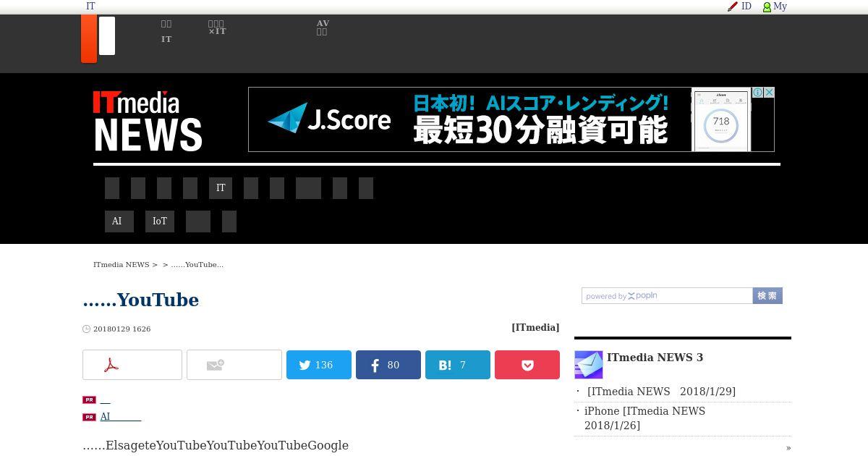
Task: Click the second PR badge next to AI link
Action: click(x=89, y=417)
